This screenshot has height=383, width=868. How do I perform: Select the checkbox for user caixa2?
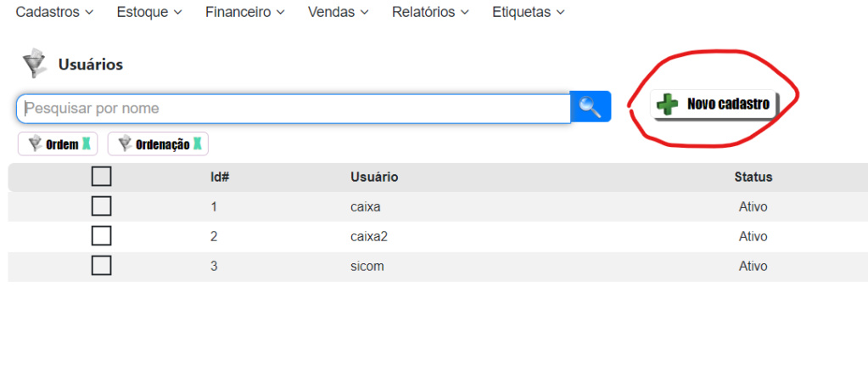tap(101, 236)
